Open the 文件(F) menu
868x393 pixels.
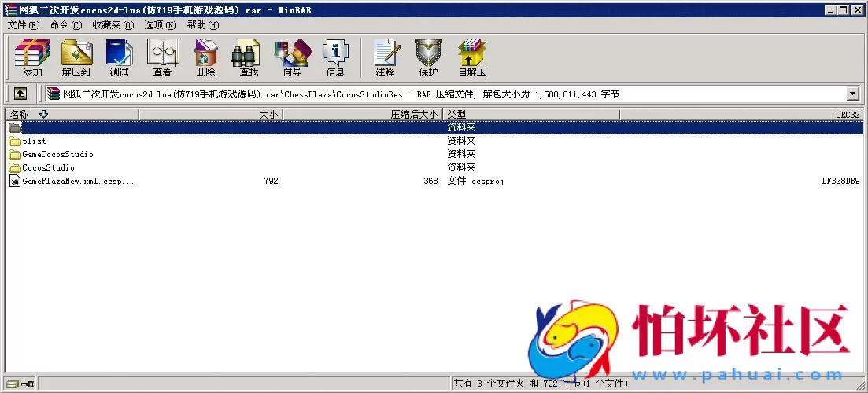click(24, 25)
